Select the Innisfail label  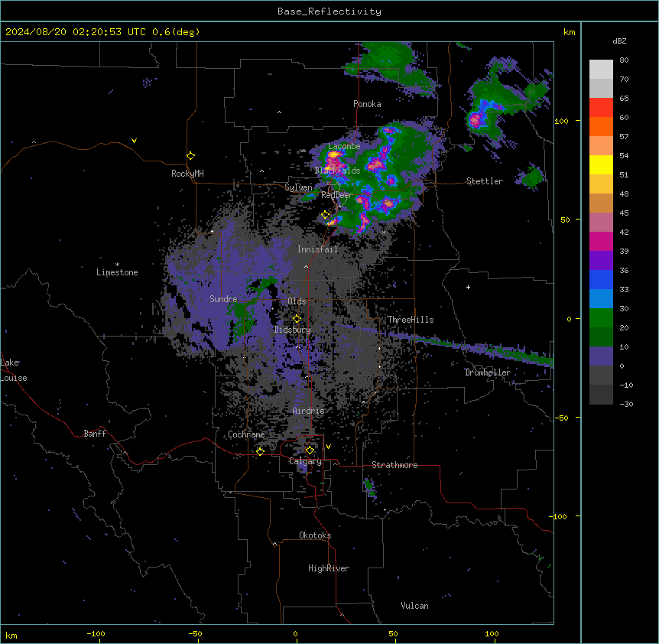317,249
